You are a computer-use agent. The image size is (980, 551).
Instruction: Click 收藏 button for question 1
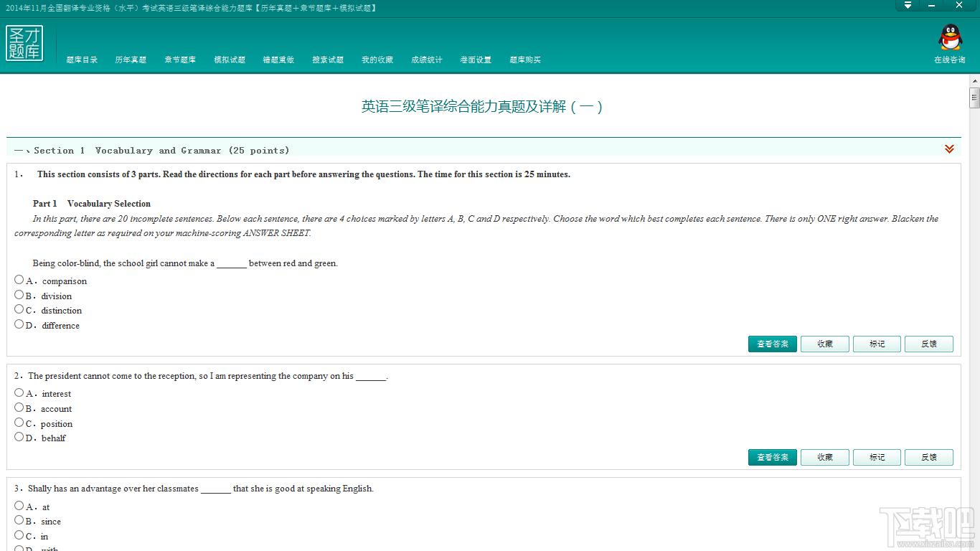(825, 344)
